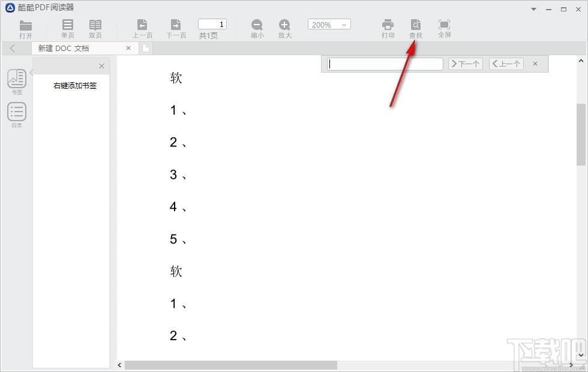The height and width of the screenshot is (372, 588).
Task: Click the vertical scrollbar thumb
Action: 581,134
